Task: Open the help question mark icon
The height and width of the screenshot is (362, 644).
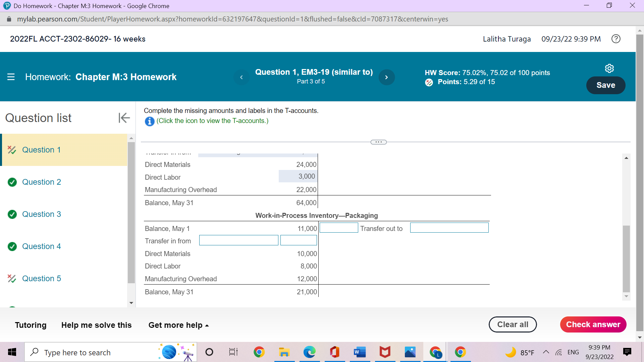Action: pos(616,39)
